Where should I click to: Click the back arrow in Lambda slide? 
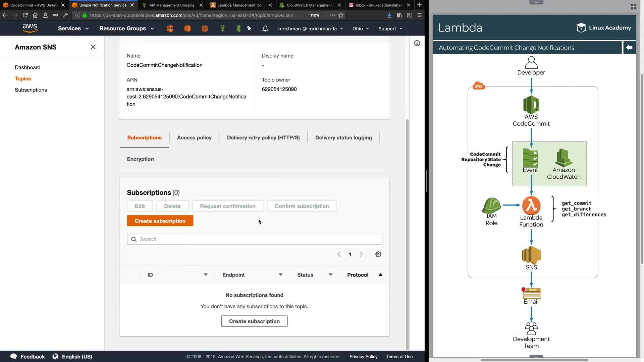coord(629,48)
